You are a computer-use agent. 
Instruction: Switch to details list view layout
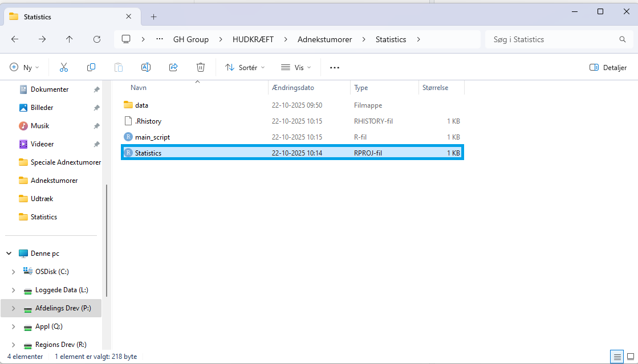(x=617, y=357)
